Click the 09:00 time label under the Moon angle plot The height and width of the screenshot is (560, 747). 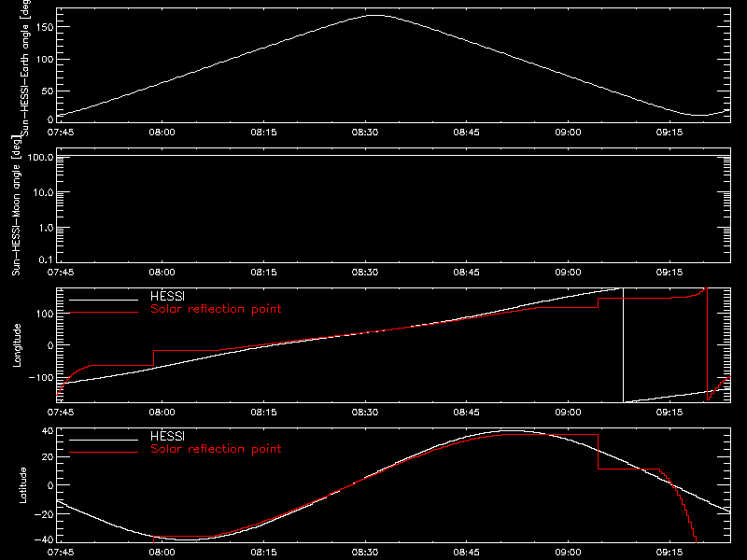[568, 273]
